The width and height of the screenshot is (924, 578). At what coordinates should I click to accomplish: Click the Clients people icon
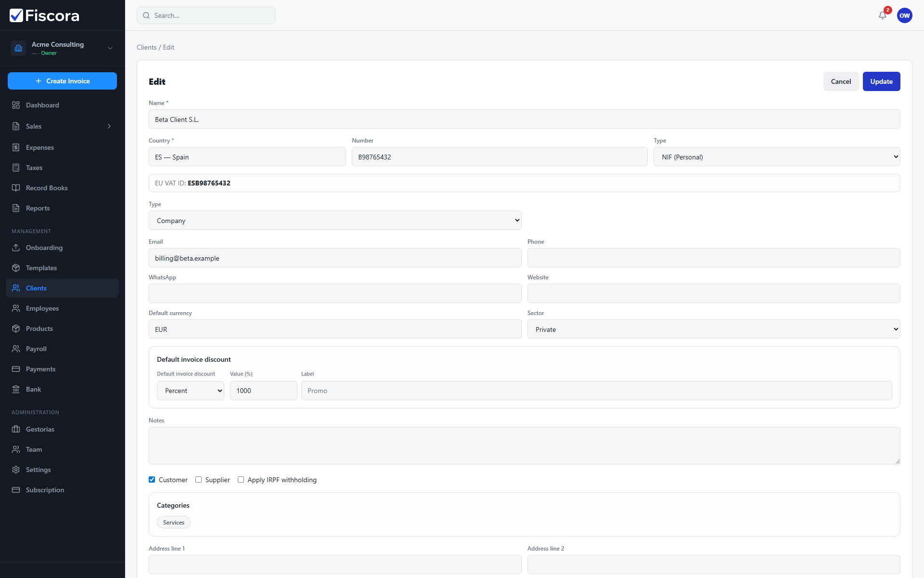pos(16,288)
